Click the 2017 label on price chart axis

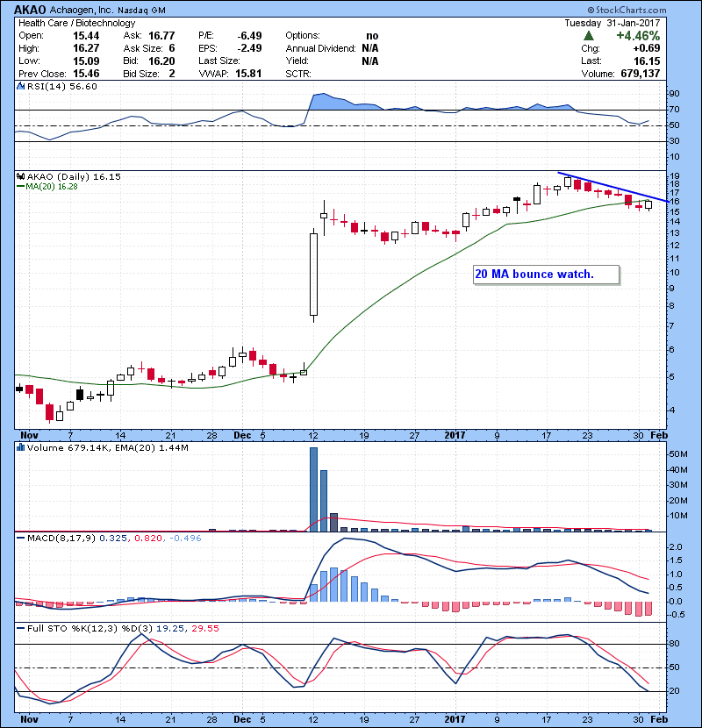pos(455,436)
